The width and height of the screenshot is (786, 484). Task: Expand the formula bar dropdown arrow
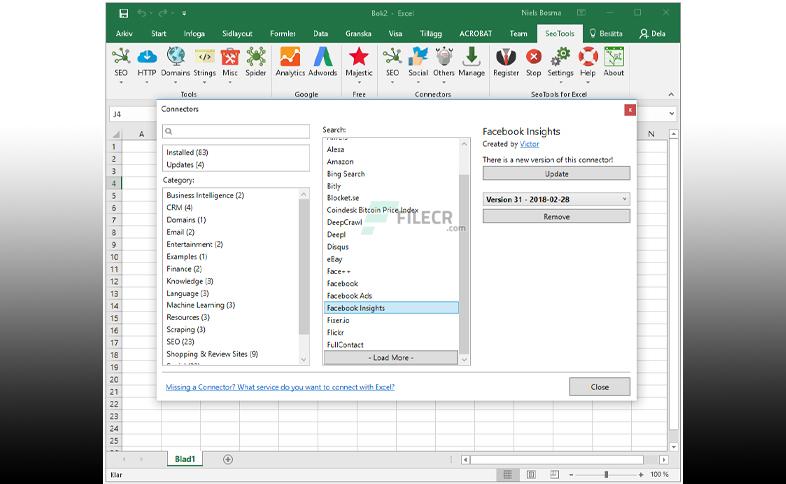[x=672, y=114]
